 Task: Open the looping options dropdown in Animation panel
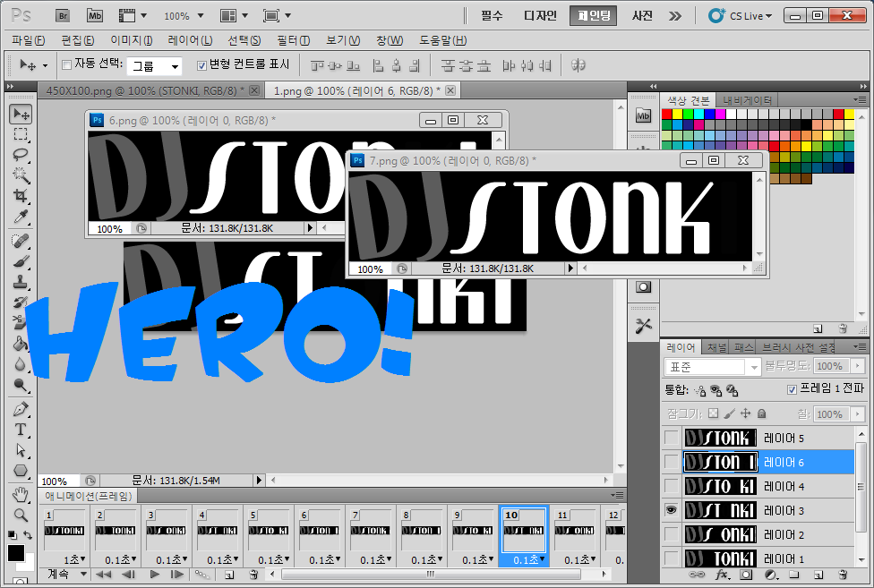(x=67, y=574)
